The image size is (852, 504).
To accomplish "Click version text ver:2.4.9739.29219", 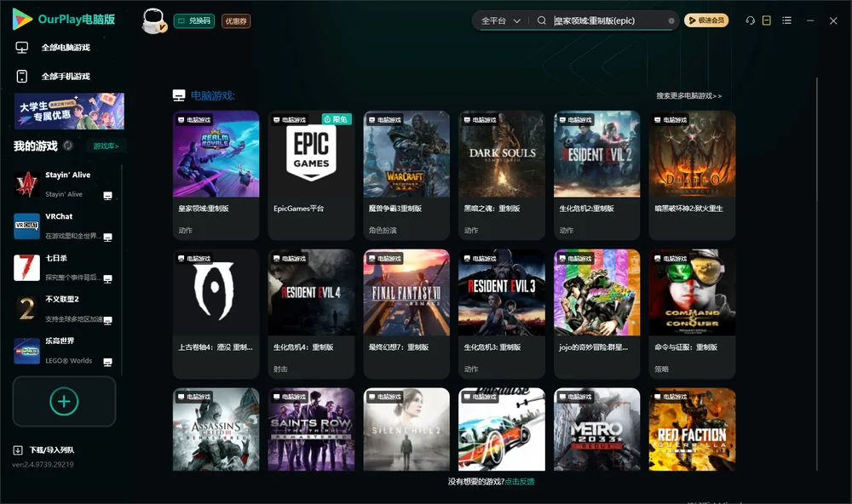I will (x=43, y=464).
